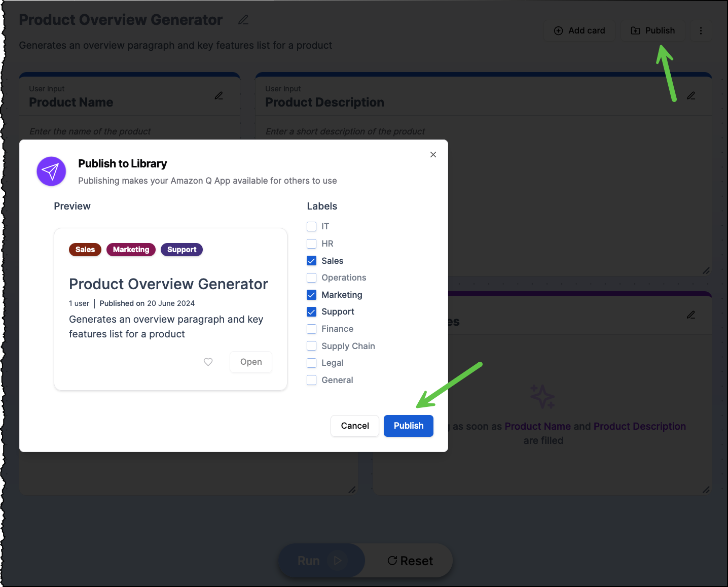Edit the bottom purple card via its pencil icon
Image resolution: width=728 pixels, height=587 pixels.
point(691,315)
